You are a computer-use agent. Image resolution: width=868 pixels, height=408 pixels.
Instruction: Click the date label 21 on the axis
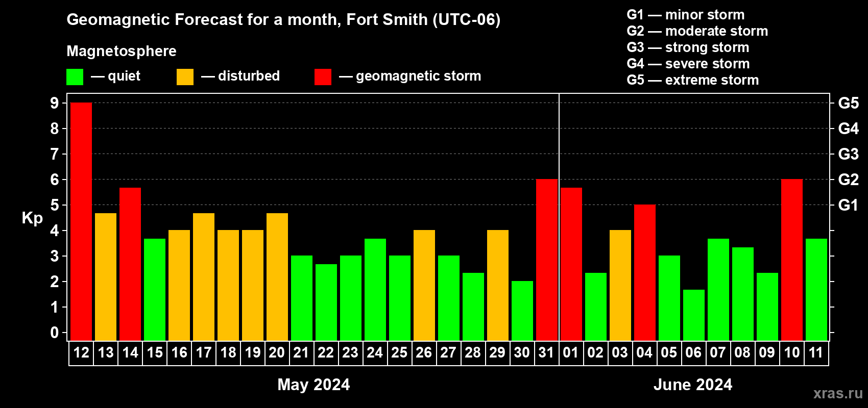pos(302,352)
